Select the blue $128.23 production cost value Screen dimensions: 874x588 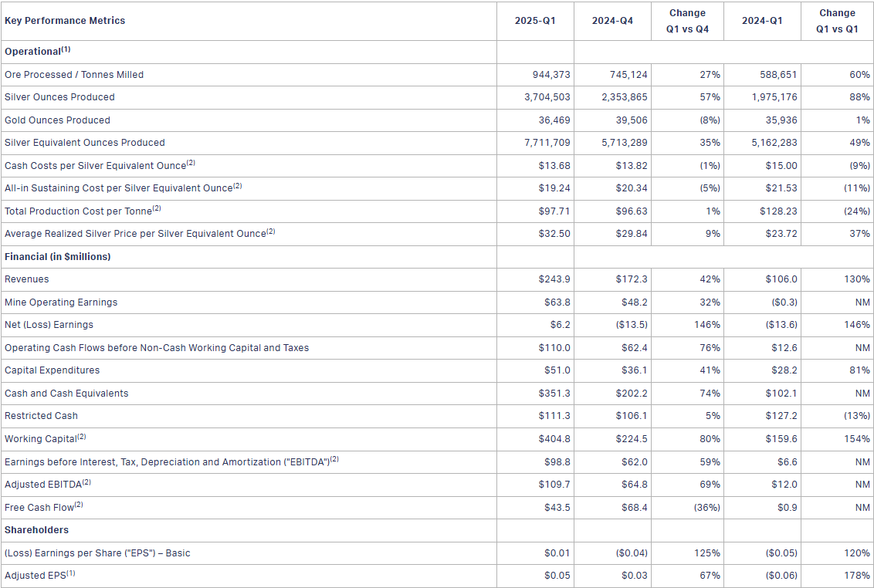click(x=779, y=211)
